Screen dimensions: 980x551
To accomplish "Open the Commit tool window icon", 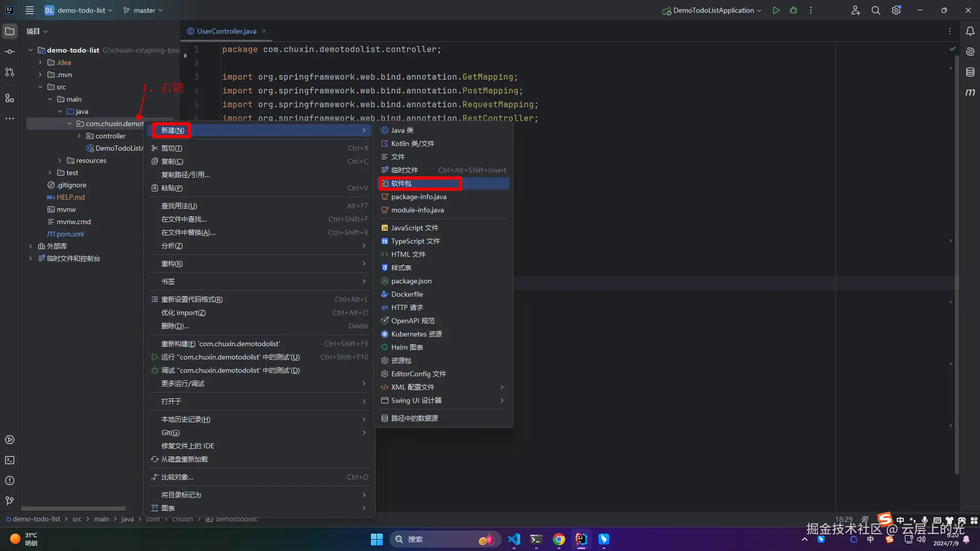I will coord(10,52).
